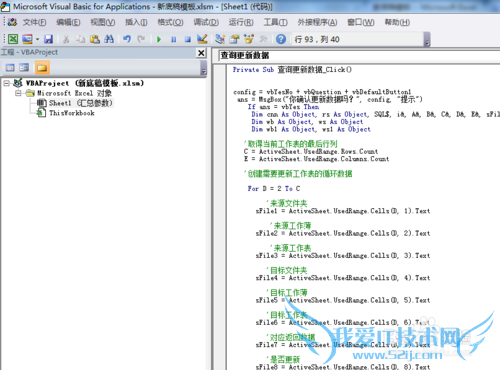500x370 pixels.
Task: Select Sheet1 (汇总参数) in project tree
Action: [81, 103]
